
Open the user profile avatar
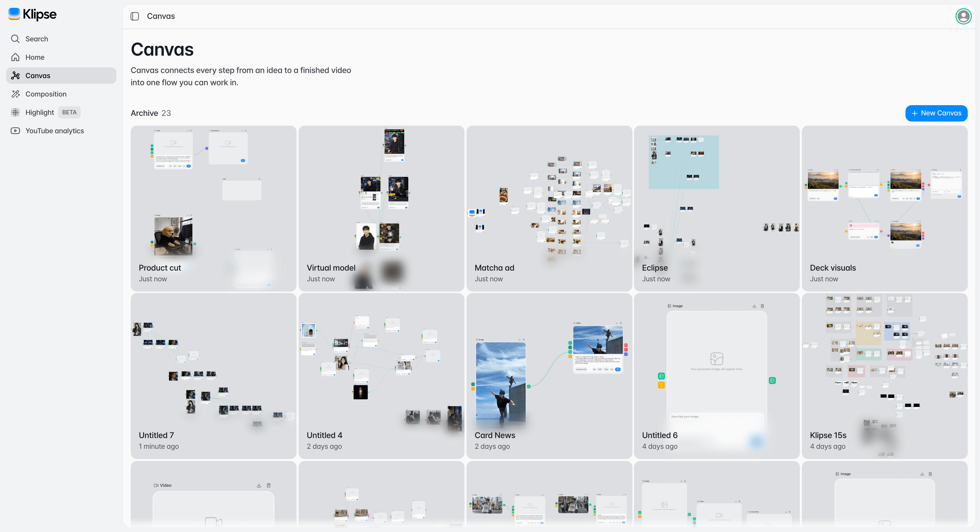963,16
